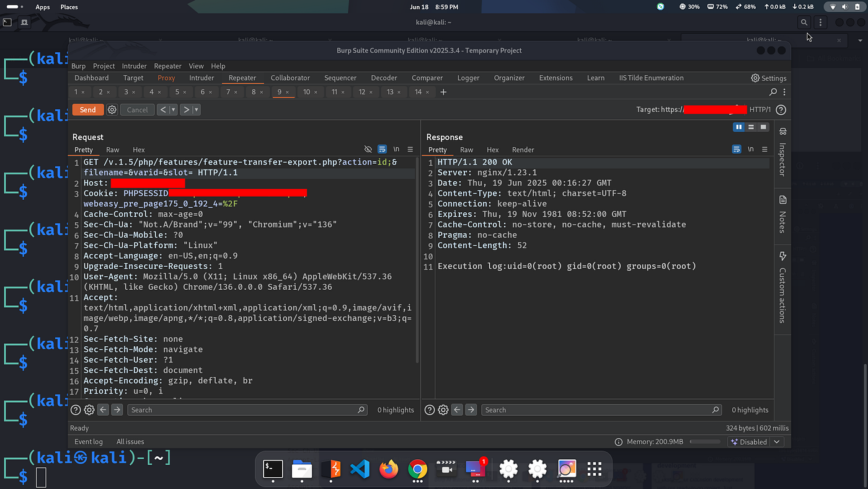Open the Repeater help question mark
The height and width of the screenshot is (489, 868).
click(x=781, y=110)
